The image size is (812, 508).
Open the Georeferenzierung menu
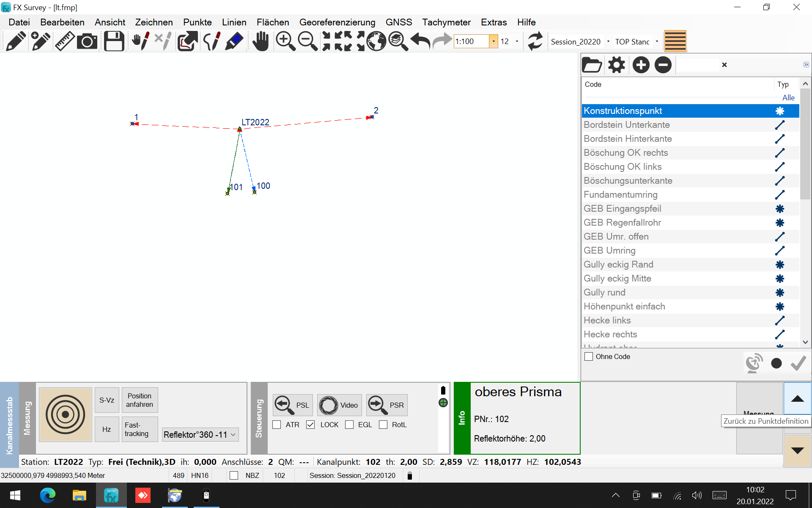coord(337,22)
